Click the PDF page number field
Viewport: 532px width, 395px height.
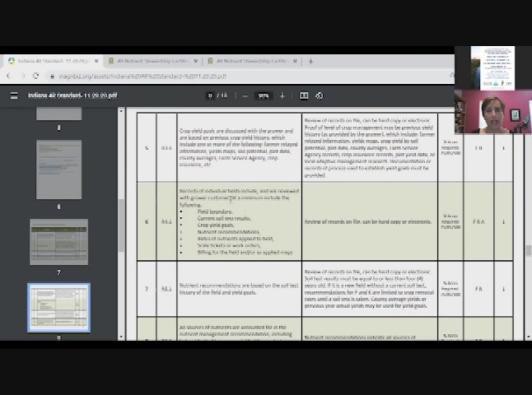(x=212, y=95)
